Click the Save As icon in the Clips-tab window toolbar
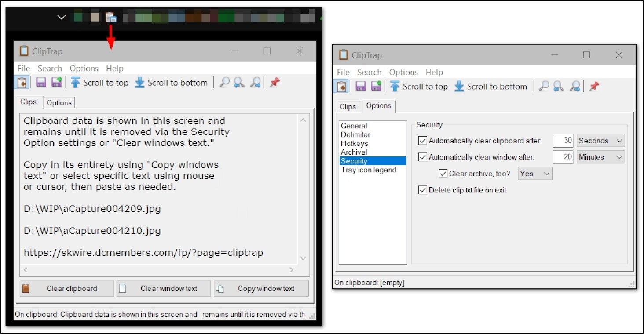Screen dimensions: 644x334 [56, 83]
